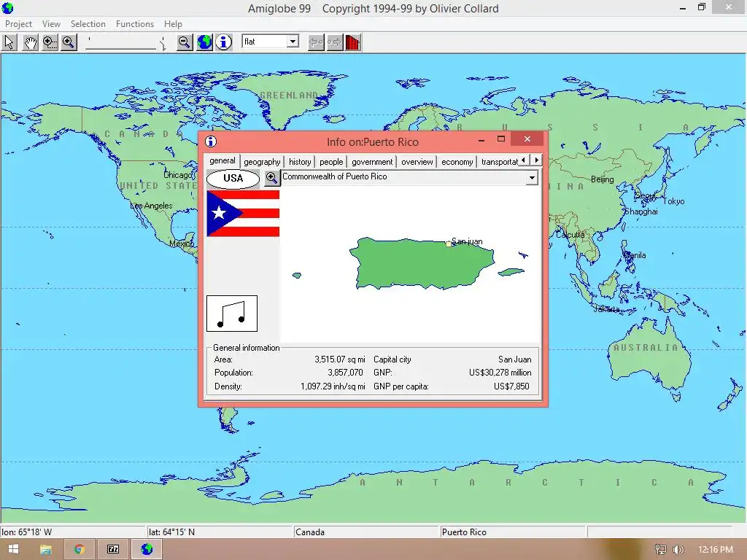Screen dimensions: 747x560
Task: Adjust the zoom level slider handle
Action: (x=163, y=44)
